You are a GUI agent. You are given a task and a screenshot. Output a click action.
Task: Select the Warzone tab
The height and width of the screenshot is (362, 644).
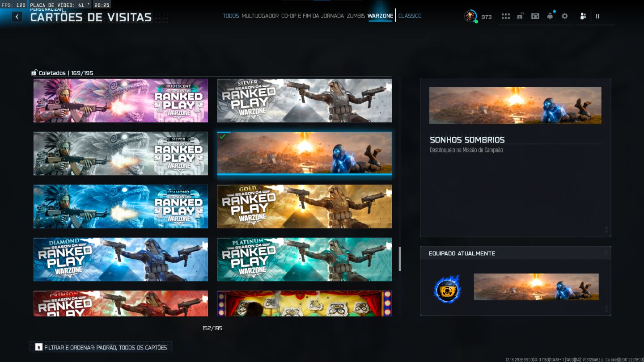click(381, 16)
